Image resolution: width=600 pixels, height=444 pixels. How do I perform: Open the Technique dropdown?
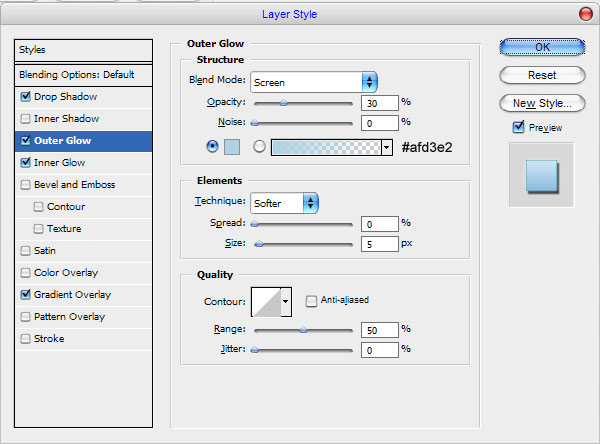coord(284,203)
